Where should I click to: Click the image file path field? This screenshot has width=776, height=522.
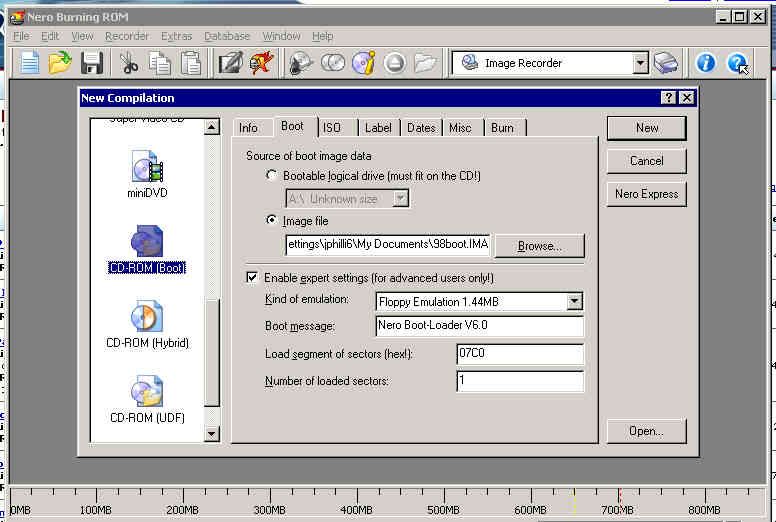tap(388, 244)
